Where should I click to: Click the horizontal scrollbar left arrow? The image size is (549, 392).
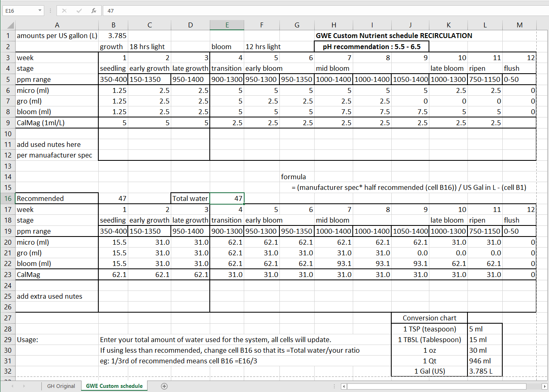coord(344,386)
